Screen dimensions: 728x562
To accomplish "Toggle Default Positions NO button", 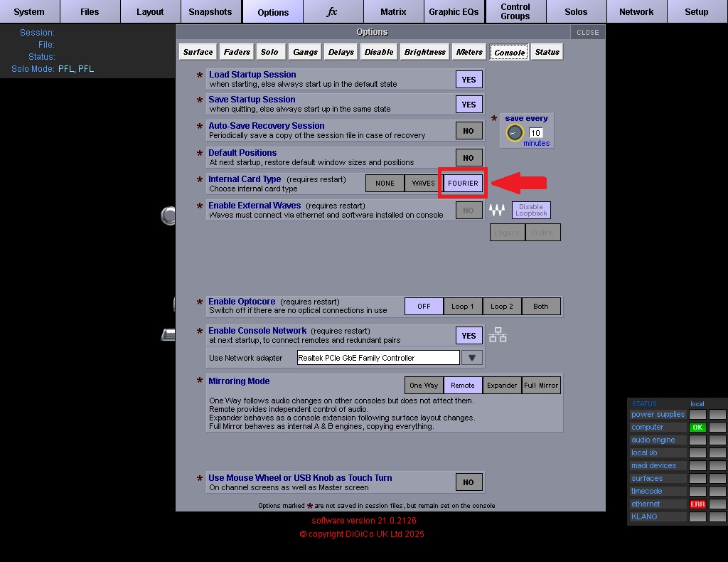I will [469, 158].
